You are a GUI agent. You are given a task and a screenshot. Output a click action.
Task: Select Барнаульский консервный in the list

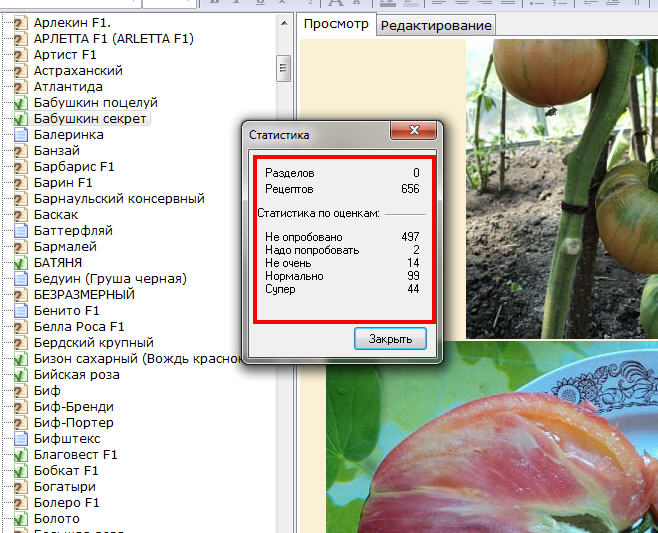[x=119, y=199]
